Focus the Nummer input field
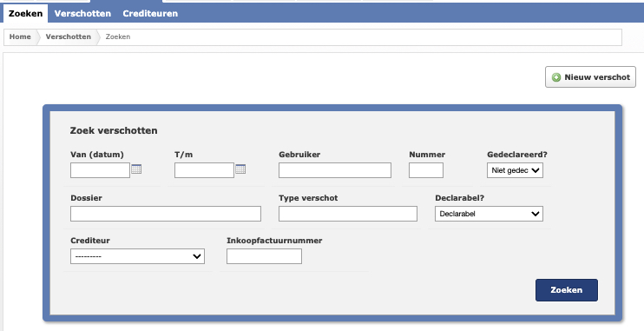This screenshot has width=644, height=331. pyautogui.click(x=426, y=170)
